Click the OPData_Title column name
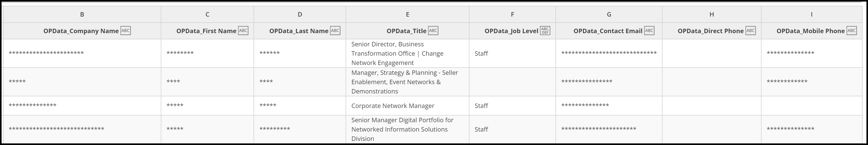The height and width of the screenshot is (145, 868). pyautogui.click(x=406, y=31)
